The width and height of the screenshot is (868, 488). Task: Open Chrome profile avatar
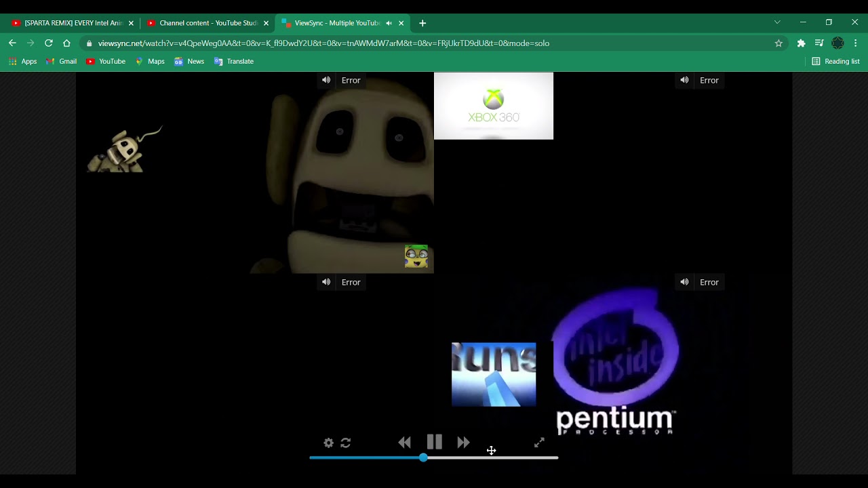click(x=837, y=43)
